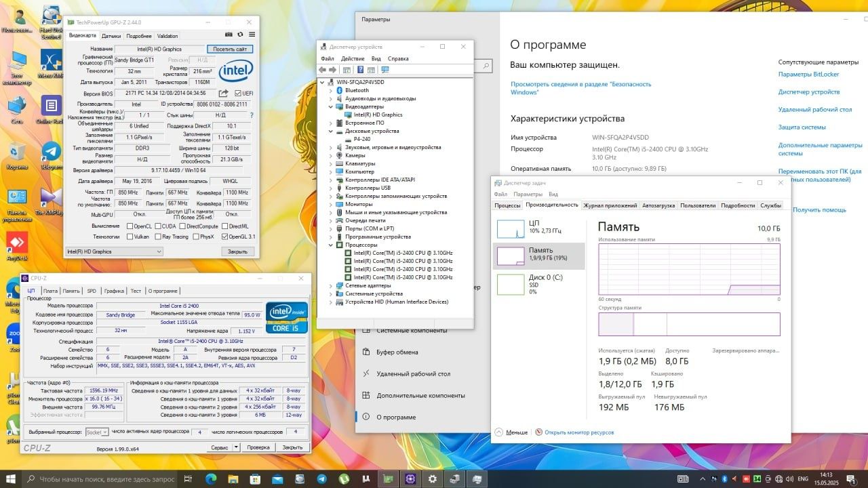Open Task View from the taskbar

click(x=188, y=479)
